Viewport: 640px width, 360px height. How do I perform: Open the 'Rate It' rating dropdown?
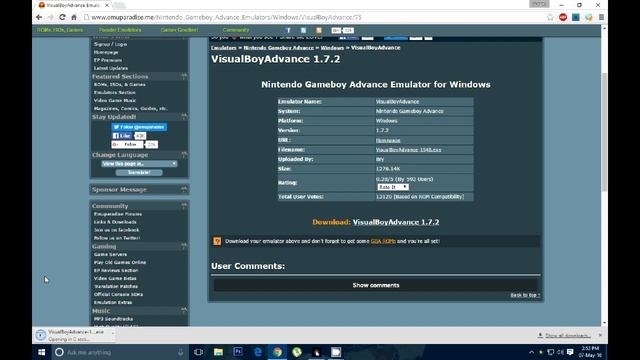pyautogui.click(x=393, y=187)
